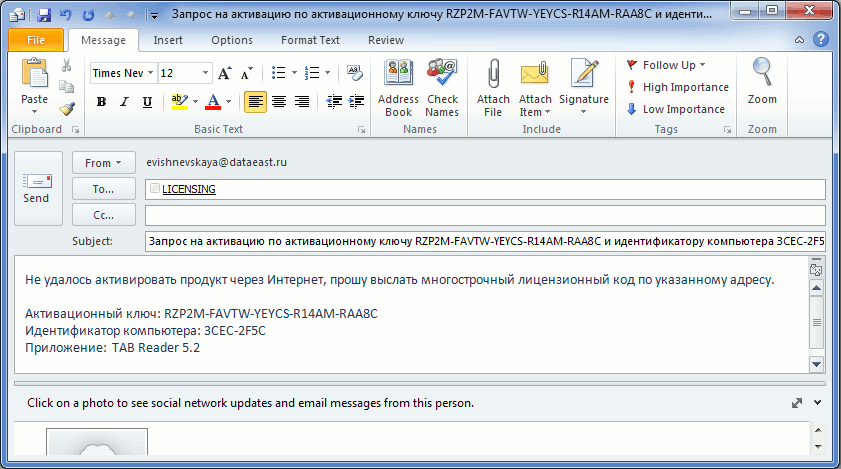Image resolution: width=841 pixels, height=469 pixels.
Task: Minimize the ribbon caret icon
Action: point(799,40)
